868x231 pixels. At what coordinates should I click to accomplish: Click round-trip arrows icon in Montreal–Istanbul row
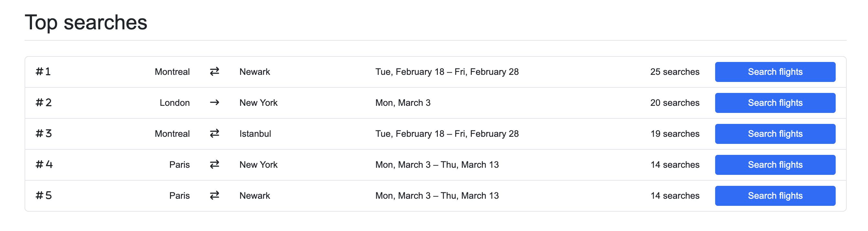214,134
